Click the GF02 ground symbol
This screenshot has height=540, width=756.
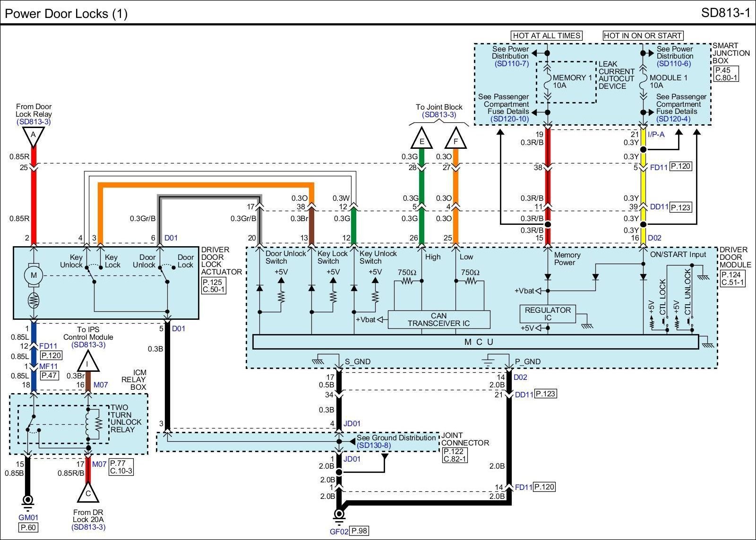pyautogui.click(x=339, y=514)
